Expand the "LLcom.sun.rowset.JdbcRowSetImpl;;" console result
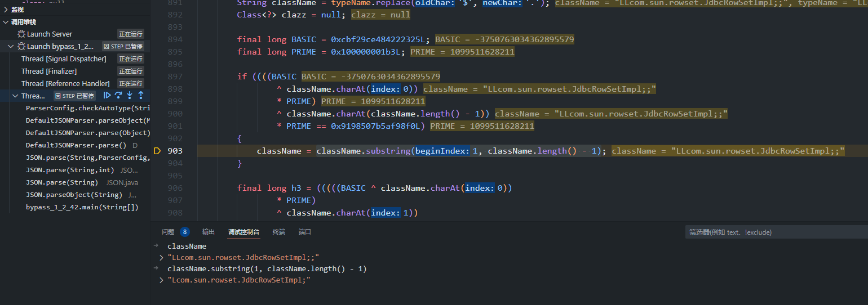 click(162, 258)
